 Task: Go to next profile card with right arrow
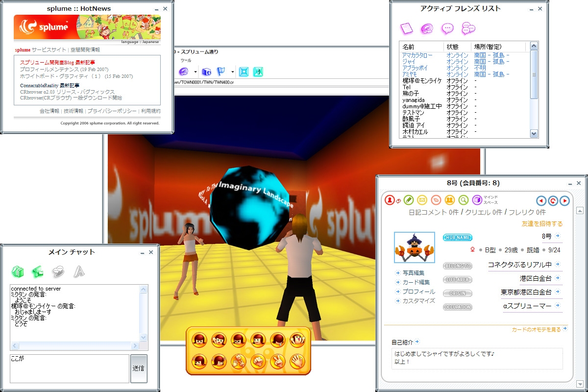coord(564,200)
